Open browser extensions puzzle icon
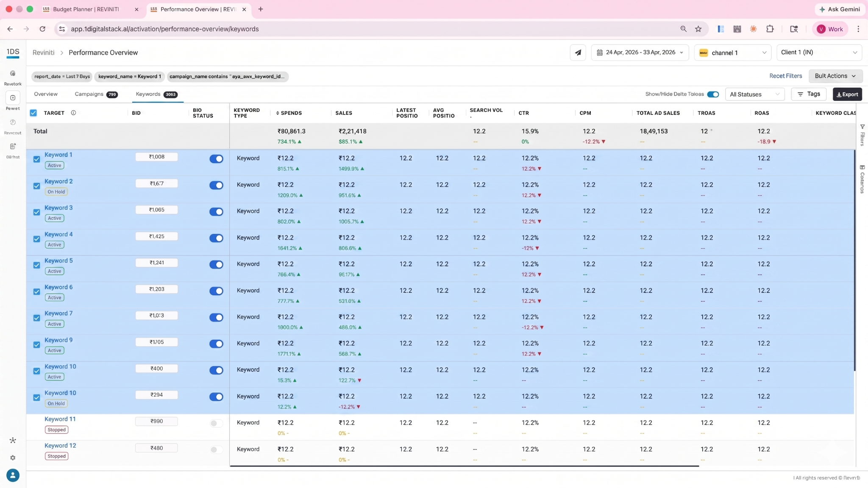Viewport: 868px width, 488px height. (x=770, y=29)
